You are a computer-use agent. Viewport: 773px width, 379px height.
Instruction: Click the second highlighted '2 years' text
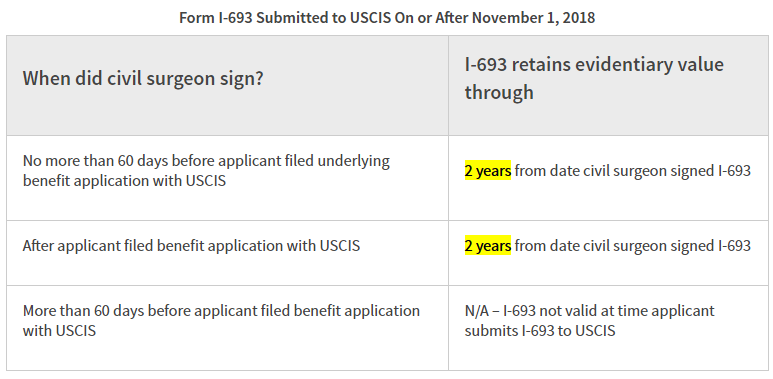(488, 245)
